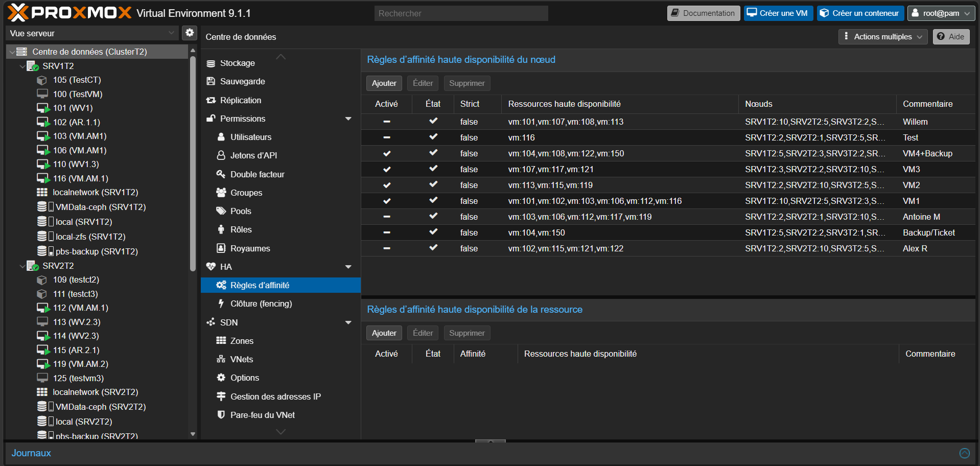Screen dimensions: 980x466
Task: Click the Rôles person icon
Action: click(x=221, y=229)
